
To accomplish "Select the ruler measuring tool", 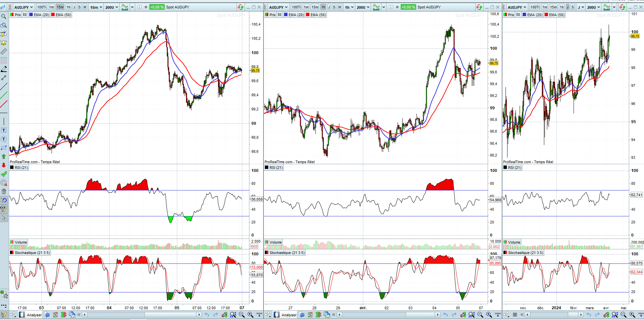I will (4, 51).
